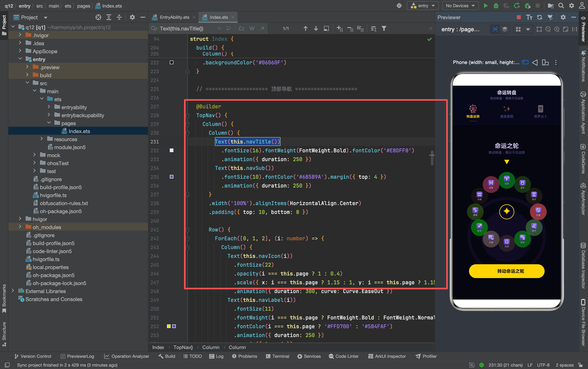Image resolution: width=588 pixels, height=369 pixels.
Task: Collapse the pages folder in tree
Action: pos(49,123)
